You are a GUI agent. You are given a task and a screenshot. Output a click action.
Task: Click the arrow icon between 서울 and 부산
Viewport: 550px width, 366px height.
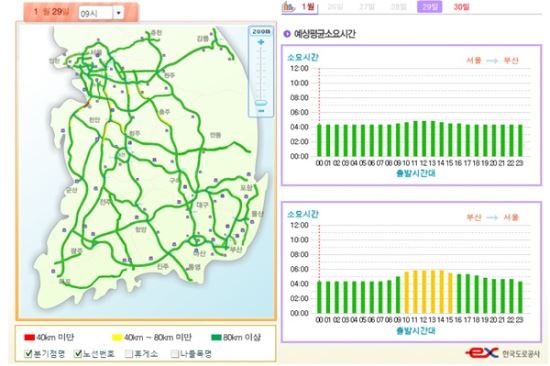click(x=492, y=61)
